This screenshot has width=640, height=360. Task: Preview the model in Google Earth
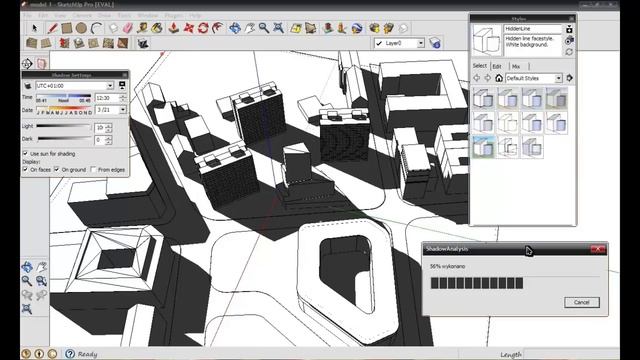pos(357,28)
